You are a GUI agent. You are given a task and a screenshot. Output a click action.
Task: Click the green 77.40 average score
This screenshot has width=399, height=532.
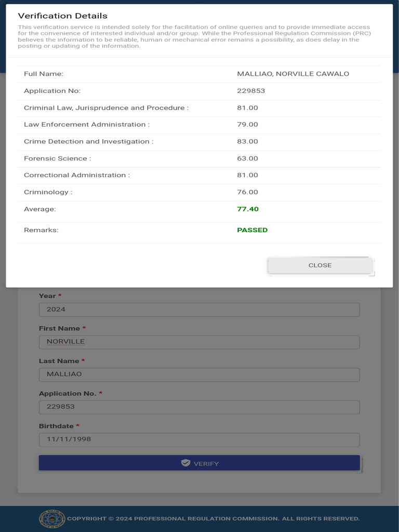coord(248,209)
